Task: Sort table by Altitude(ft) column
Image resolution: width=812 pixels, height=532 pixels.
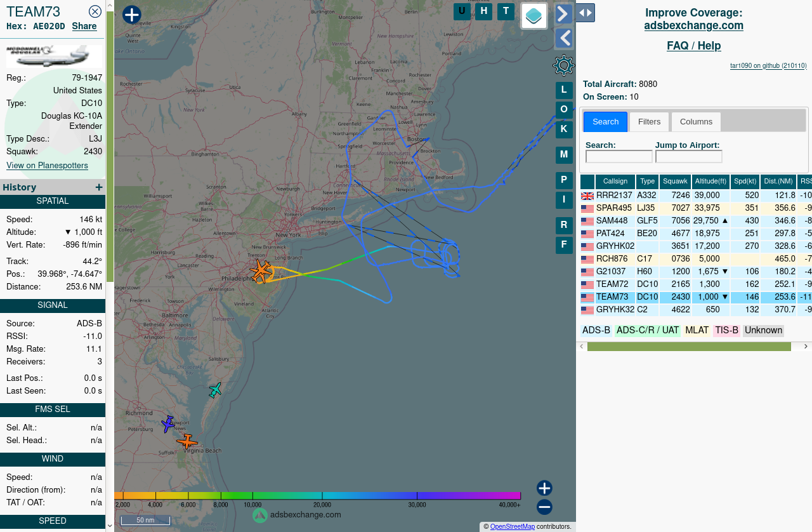Action: coord(710,182)
